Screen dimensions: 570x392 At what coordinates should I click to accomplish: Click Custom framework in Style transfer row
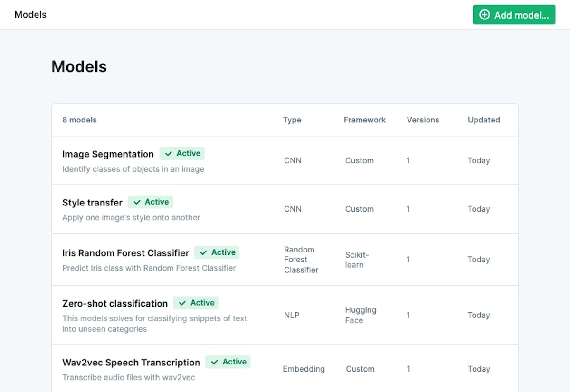click(360, 209)
